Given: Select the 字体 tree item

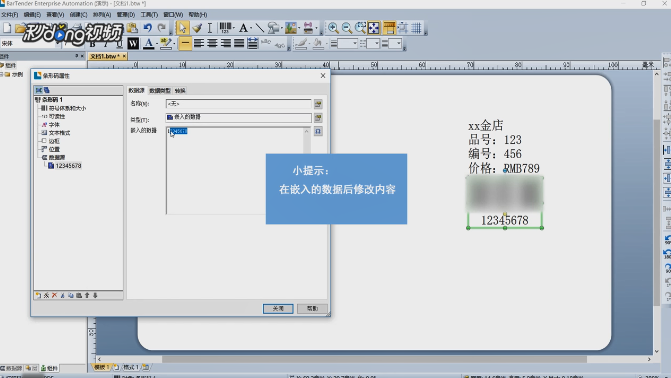Looking at the screenshot, I should point(54,125).
